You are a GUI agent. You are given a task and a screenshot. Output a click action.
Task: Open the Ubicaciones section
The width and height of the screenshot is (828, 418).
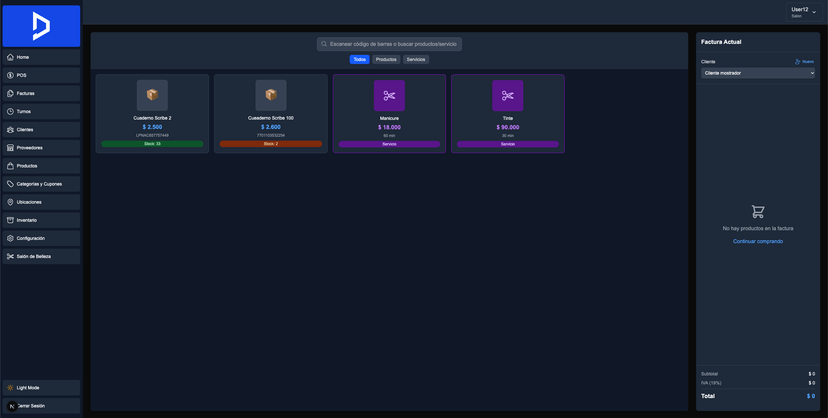pyautogui.click(x=41, y=202)
